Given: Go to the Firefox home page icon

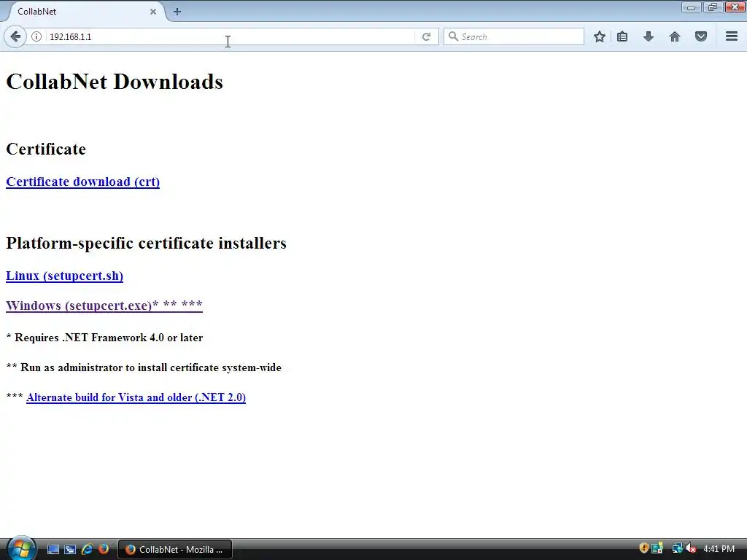Looking at the screenshot, I should click(x=675, y=36).
